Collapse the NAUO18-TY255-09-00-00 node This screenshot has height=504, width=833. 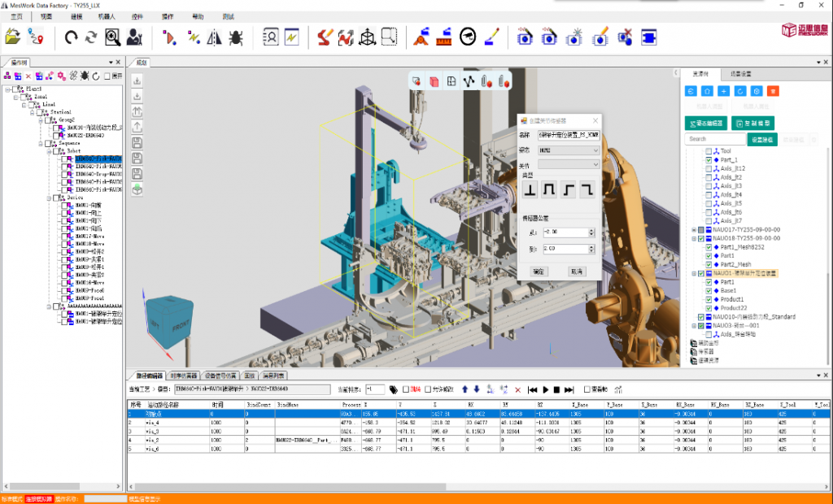click(694, 238)
